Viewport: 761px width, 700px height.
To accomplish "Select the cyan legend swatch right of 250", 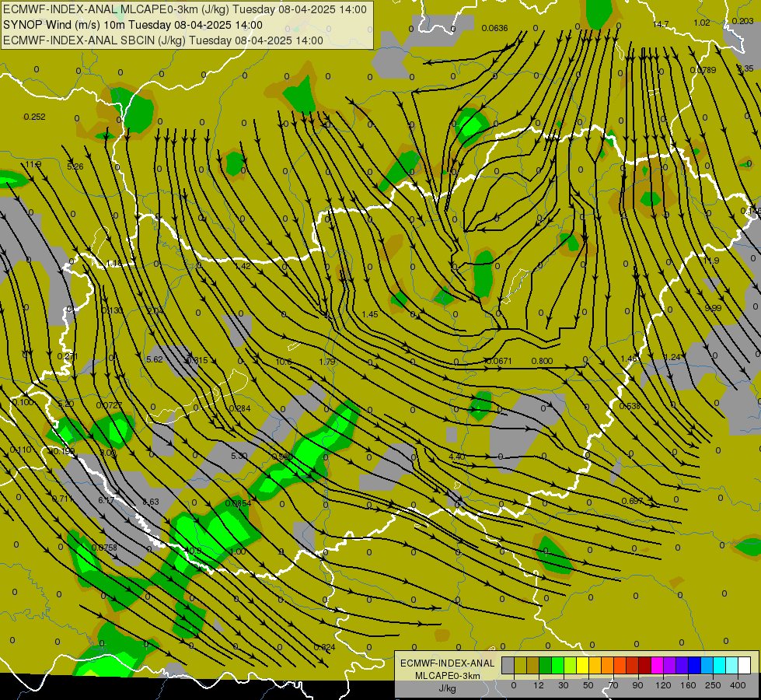I will tap(720, 665).
